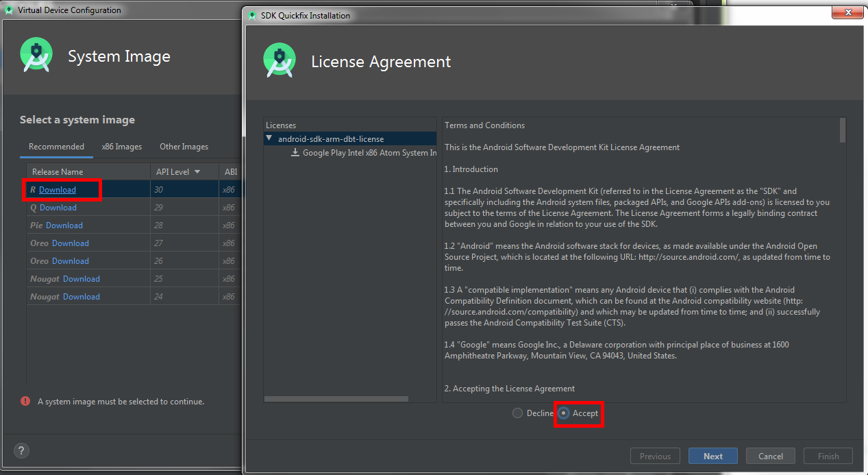This screenshot has width=868, height=475.
Task: Select the Decline radio button
Action: [x=517, y=413]
